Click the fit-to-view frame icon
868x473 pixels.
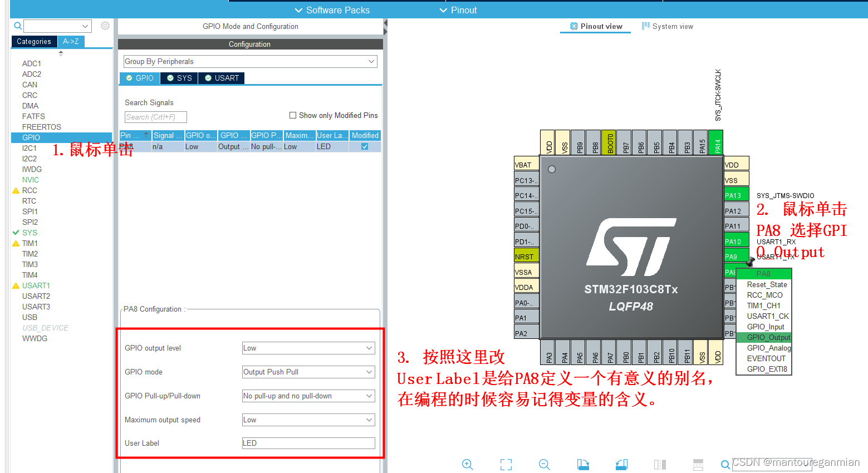pos(506,465)
